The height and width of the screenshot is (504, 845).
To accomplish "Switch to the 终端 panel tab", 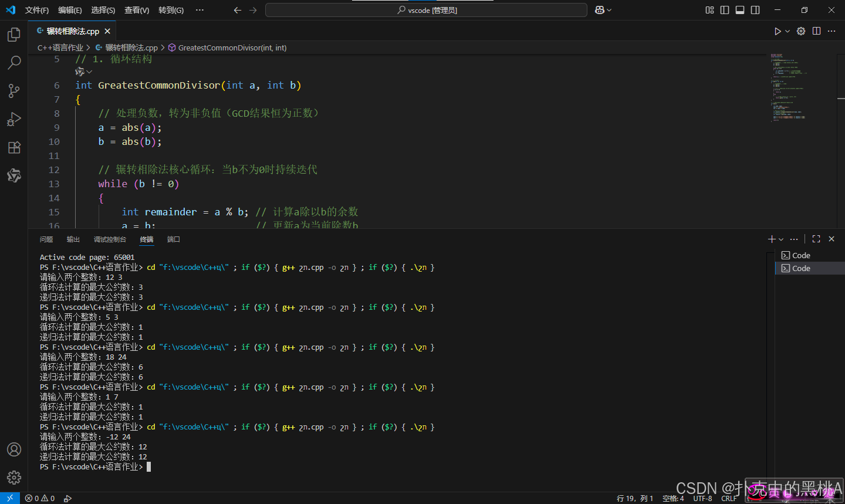I will pyautogui.click(x=147, y=239).
